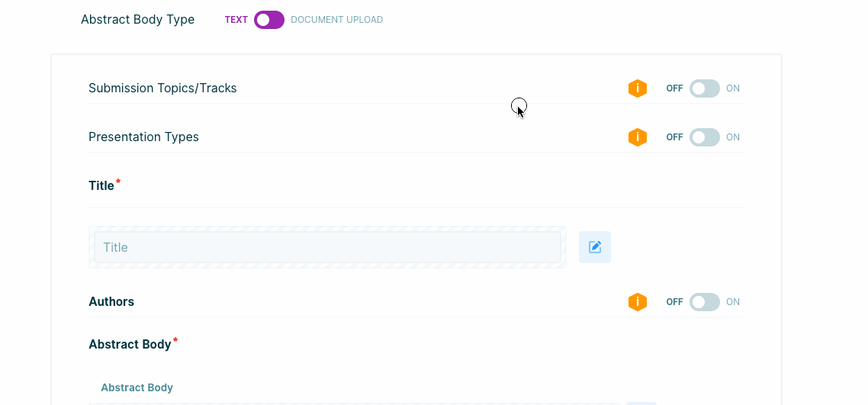Click OFF label for Submission Topics/Tracks
The image size is (868, 405).
(x=674, y=88)
